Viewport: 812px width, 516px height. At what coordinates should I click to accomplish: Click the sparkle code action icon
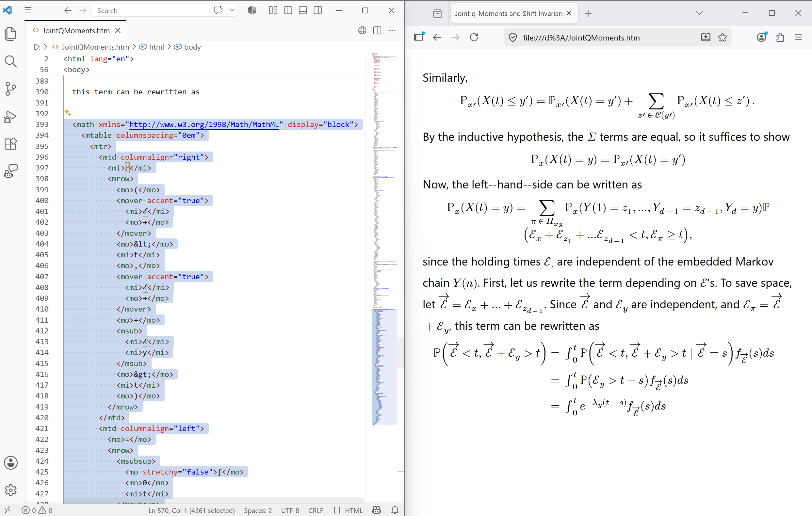[x=68, y=113]
